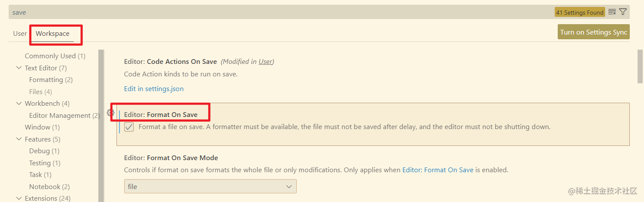Screen dimensions: 644x202
Task: Collapse the Features tree section
Action: pos(19,139)
